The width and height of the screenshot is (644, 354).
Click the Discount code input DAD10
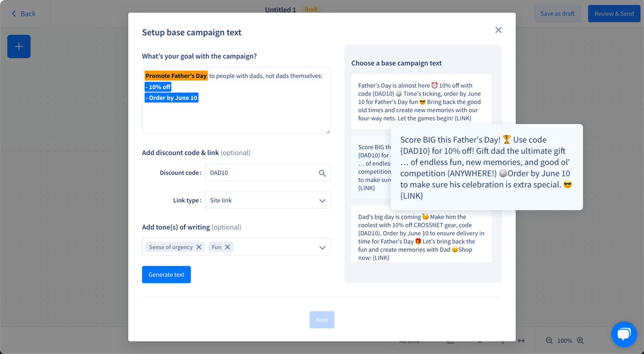(267, 173)
